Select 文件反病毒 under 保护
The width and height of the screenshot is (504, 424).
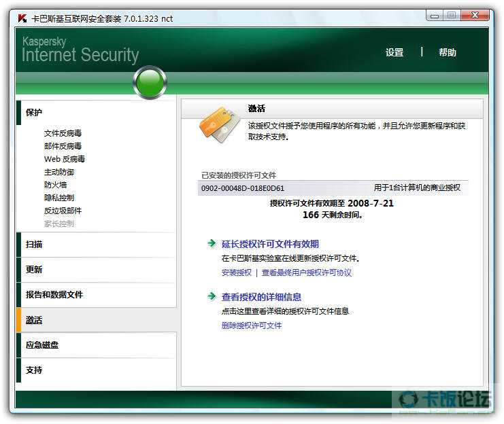63,133
